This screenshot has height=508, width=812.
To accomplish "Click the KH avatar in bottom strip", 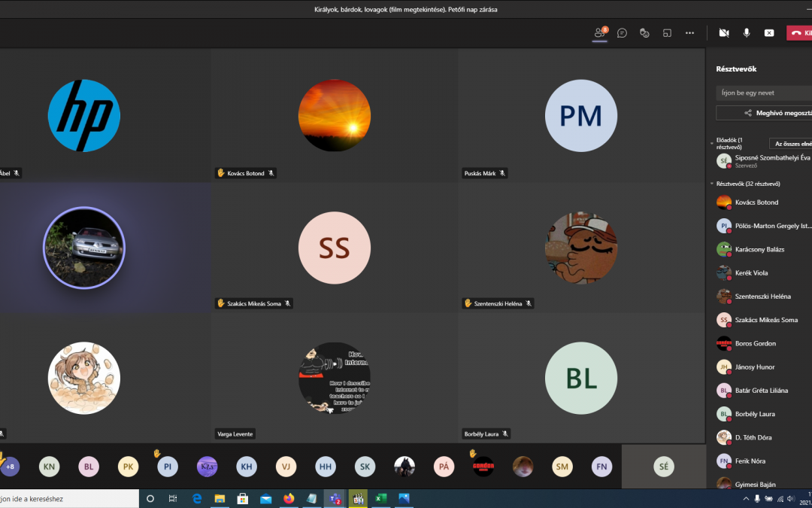I will [x=247, y=467].
